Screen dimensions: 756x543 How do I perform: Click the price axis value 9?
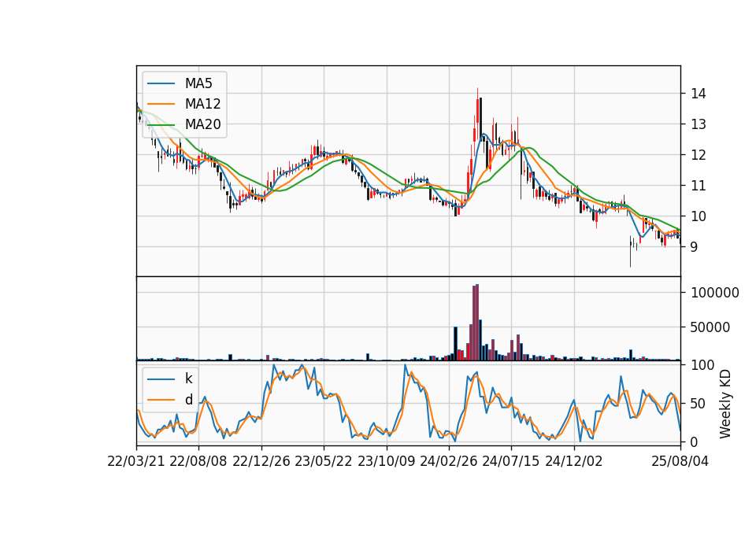(x=694, y=247)
